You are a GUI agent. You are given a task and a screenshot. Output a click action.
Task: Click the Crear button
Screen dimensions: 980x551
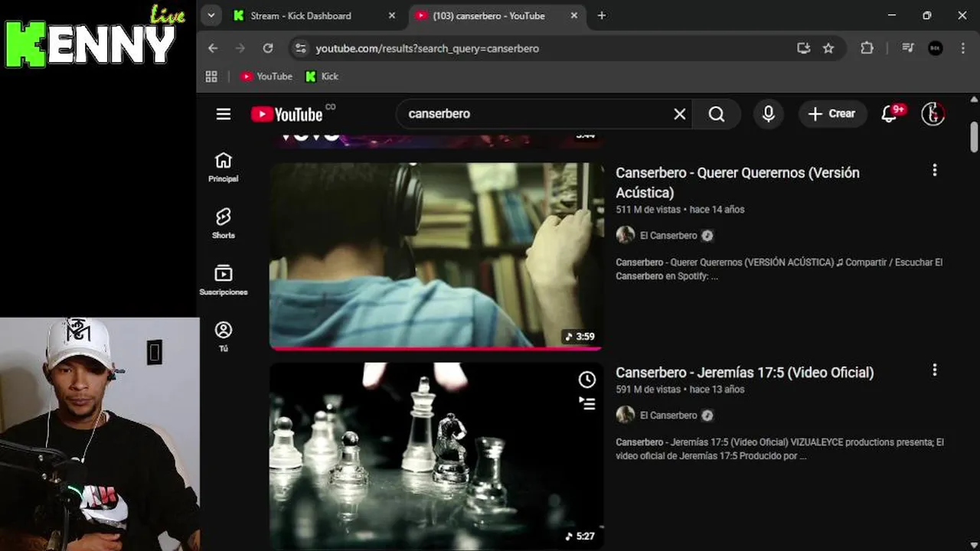click(x=832, y=114)
